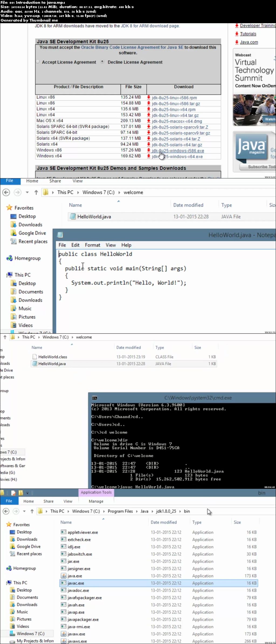The image size is (276, 644).
Task: Click Homegroup icon in Explorer beside Notepad
Action: (x=9, y=258)
